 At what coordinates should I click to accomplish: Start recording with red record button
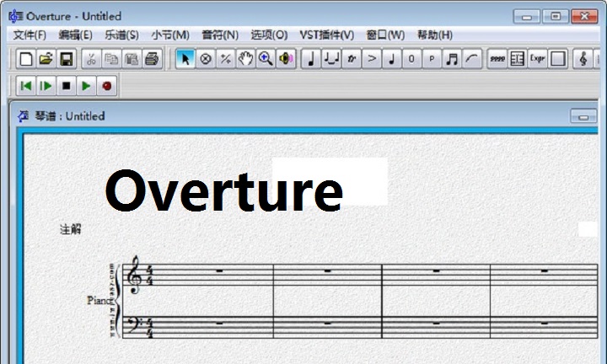tap(107, 86)
